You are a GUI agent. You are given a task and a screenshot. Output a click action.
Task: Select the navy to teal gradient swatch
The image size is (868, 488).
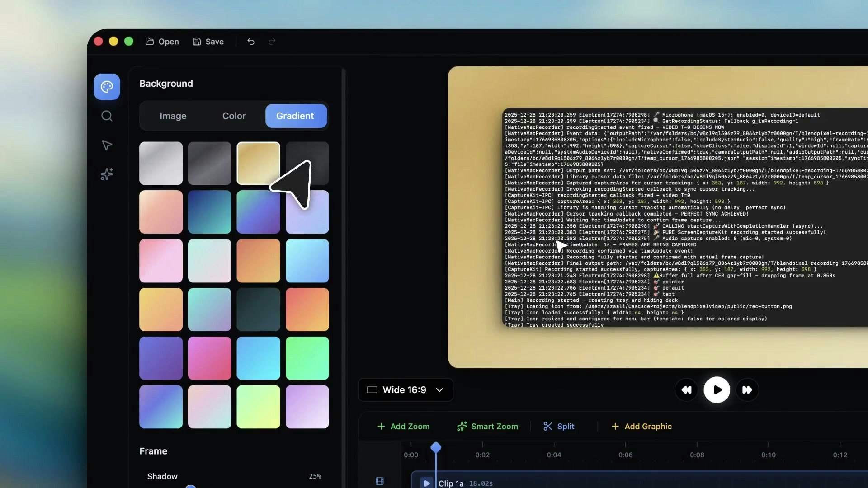210,212
